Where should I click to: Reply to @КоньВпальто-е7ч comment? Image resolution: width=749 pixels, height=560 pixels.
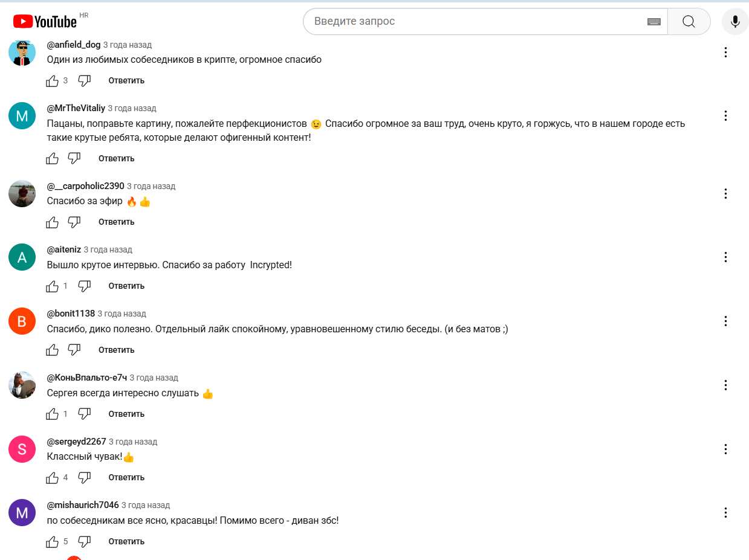pos(126,414)
